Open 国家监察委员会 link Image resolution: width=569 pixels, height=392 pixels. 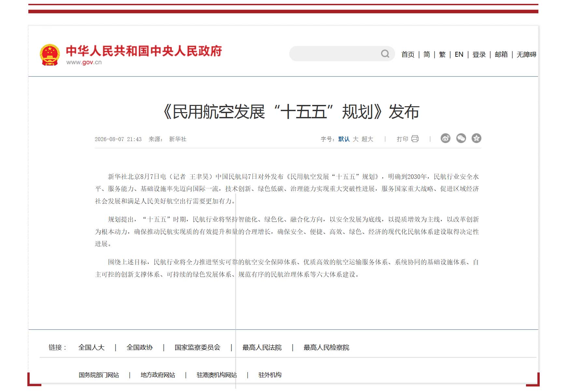[x=197, y=347]
